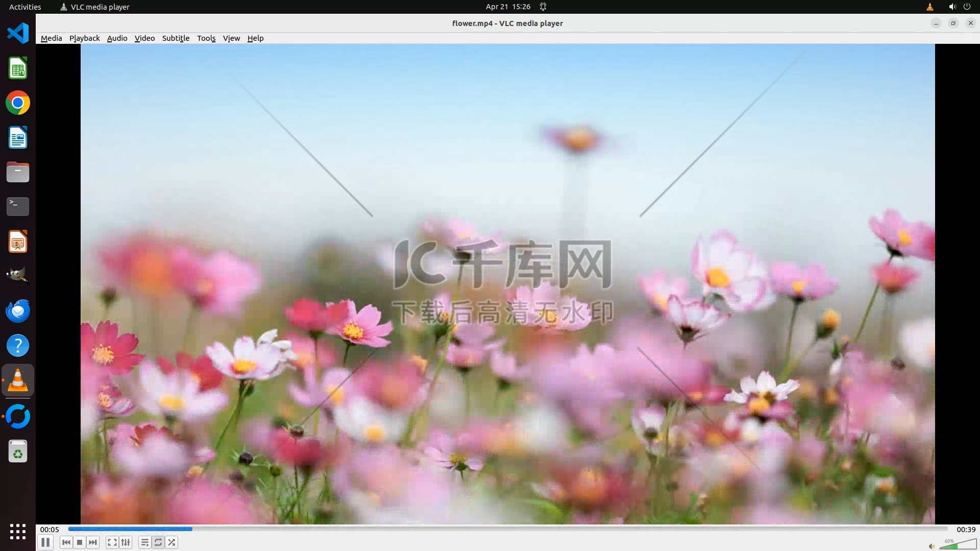
Task: Seek on the playback progress bar
Action: tap(507, 529)
